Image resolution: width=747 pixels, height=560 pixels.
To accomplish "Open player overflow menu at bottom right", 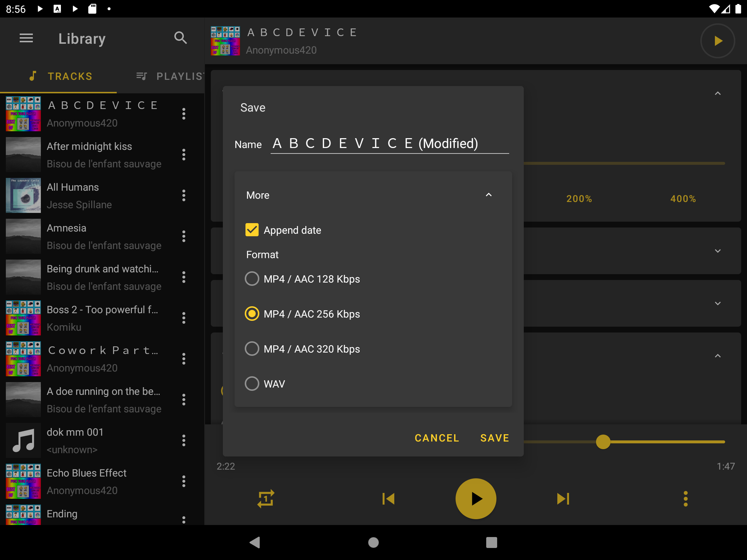I will point(685,498).
